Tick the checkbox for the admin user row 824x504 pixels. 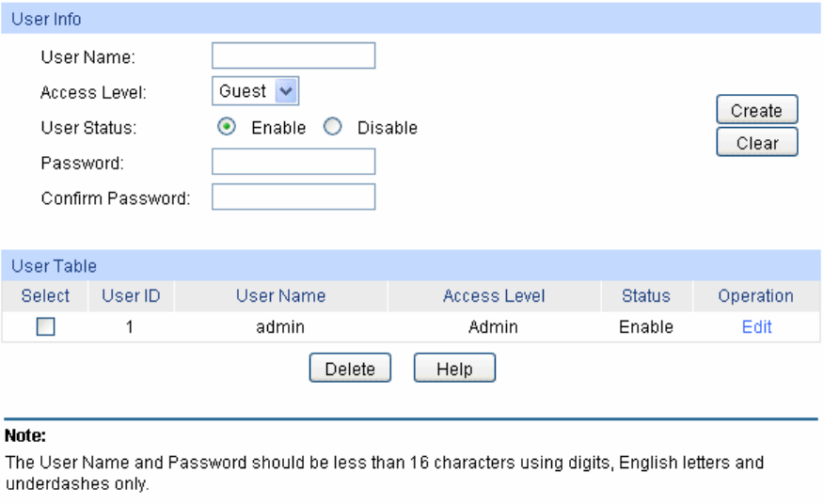coord(45,327)
